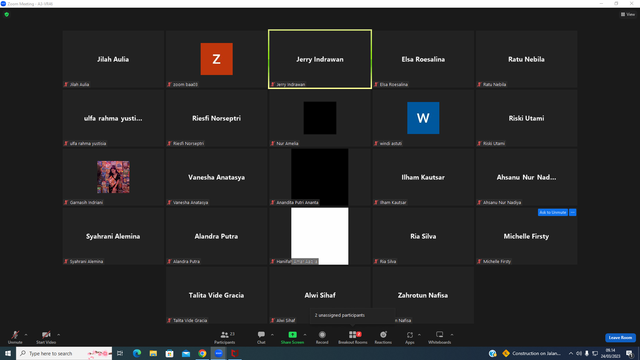Open Microsoft Store from the taskbar
This screenshot has width=640, height=360.
point(169,353)
